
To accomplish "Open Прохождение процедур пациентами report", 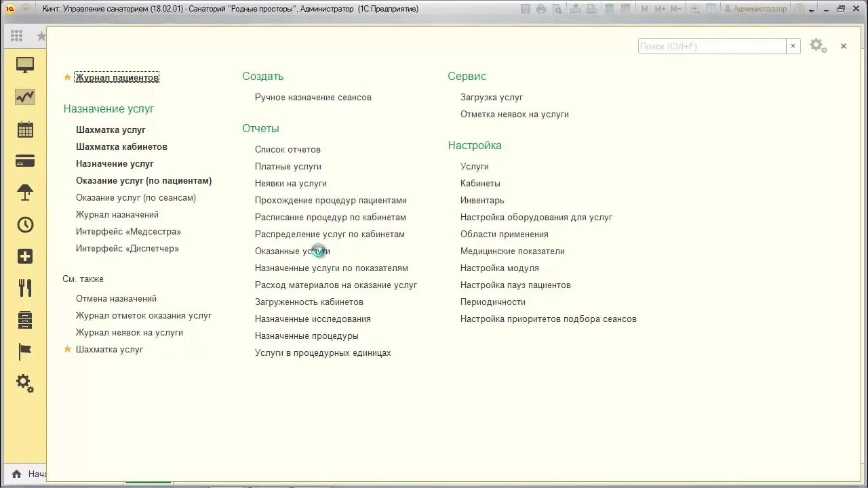I will (x=331, y=200).
